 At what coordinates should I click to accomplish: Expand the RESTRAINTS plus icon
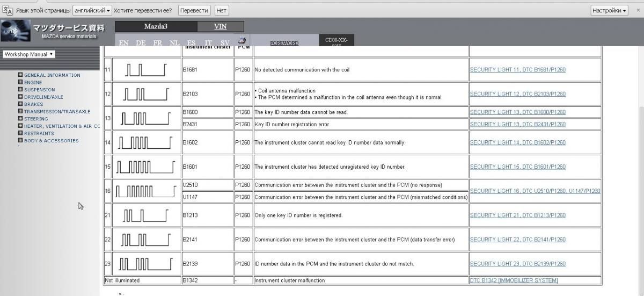tap(20, 133)
